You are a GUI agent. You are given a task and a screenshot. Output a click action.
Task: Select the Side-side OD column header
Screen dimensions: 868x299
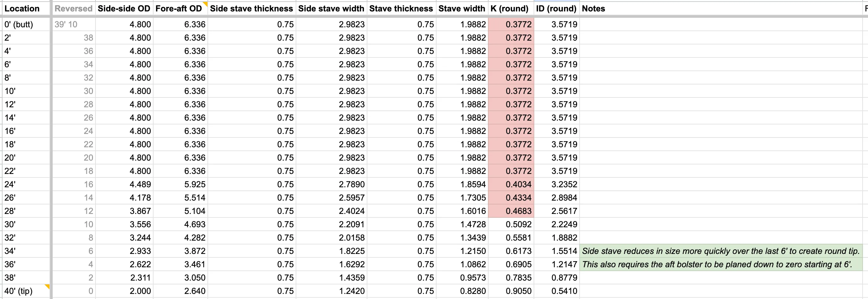tap(124, 9)
